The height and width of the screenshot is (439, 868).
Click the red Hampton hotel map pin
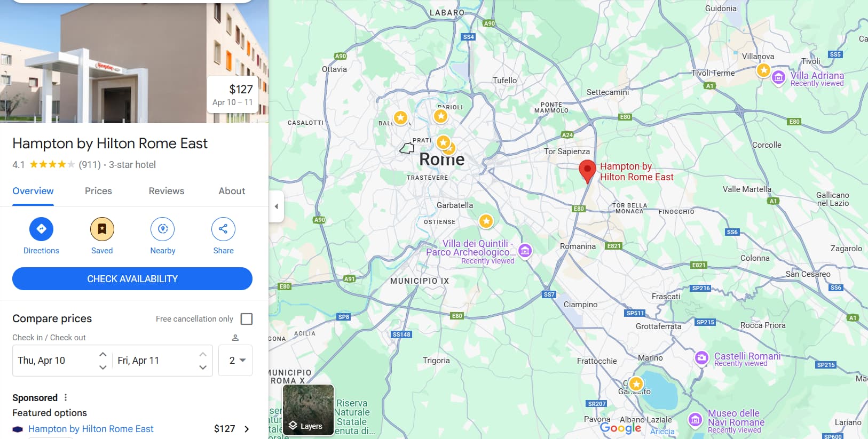pyautogui.click(x=587, y=171)
